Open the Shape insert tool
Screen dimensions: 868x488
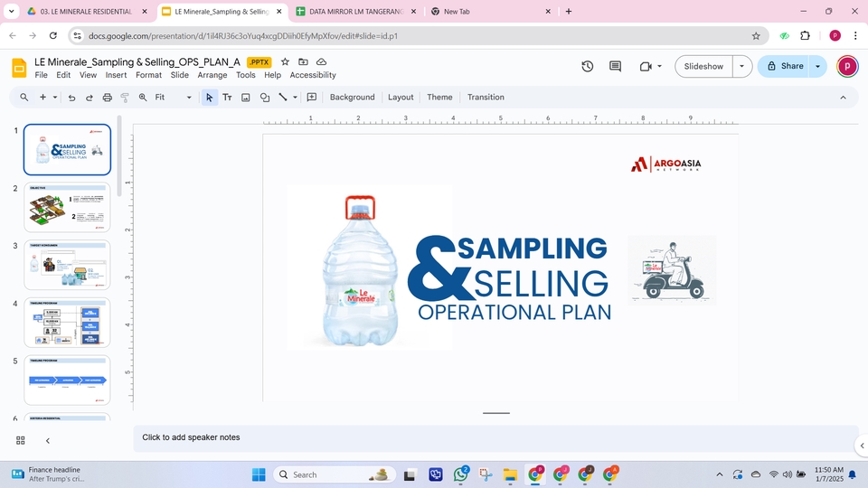tap(265, 98)
